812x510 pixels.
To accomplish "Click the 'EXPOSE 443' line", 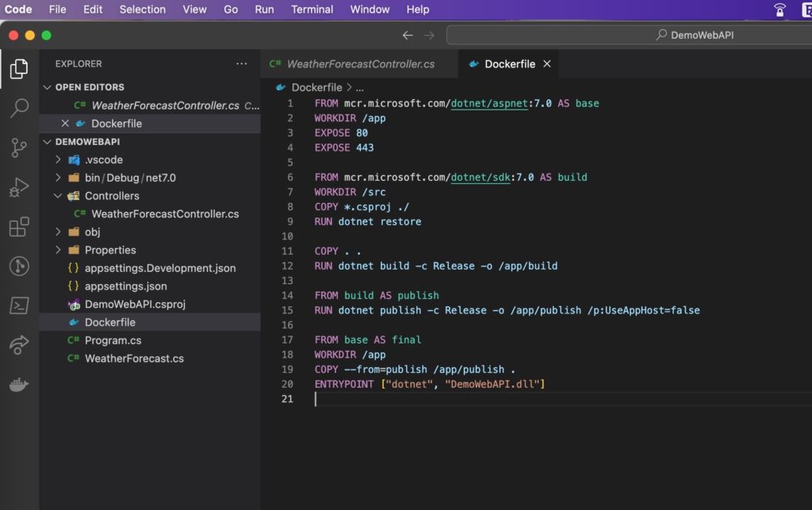I will pos(344,148).
